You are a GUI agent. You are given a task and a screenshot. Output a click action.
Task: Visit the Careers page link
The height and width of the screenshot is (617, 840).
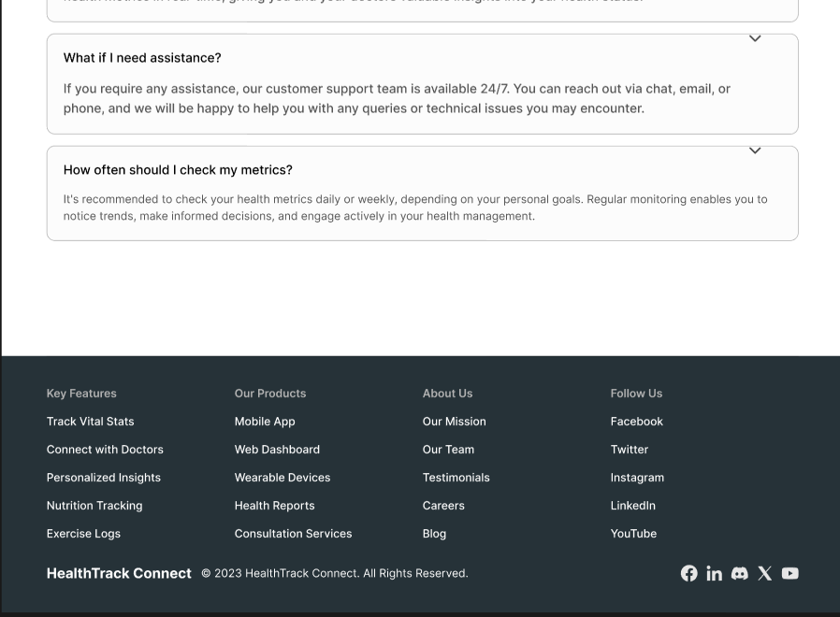[443, 506]
